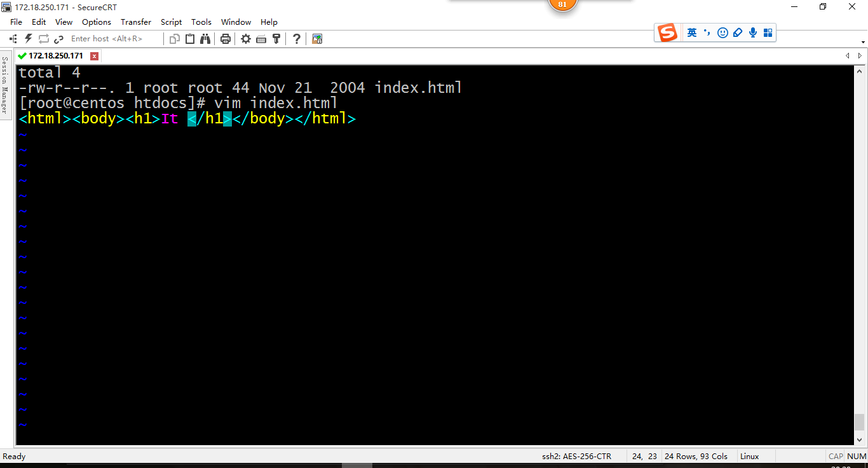Click the SecureFX launch icon

[317, 39]
